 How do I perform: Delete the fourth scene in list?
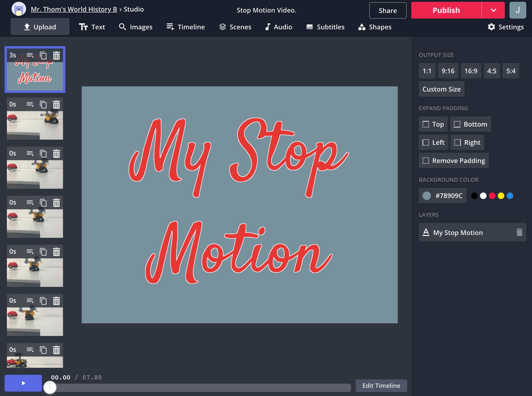click(x=56, y=203)
